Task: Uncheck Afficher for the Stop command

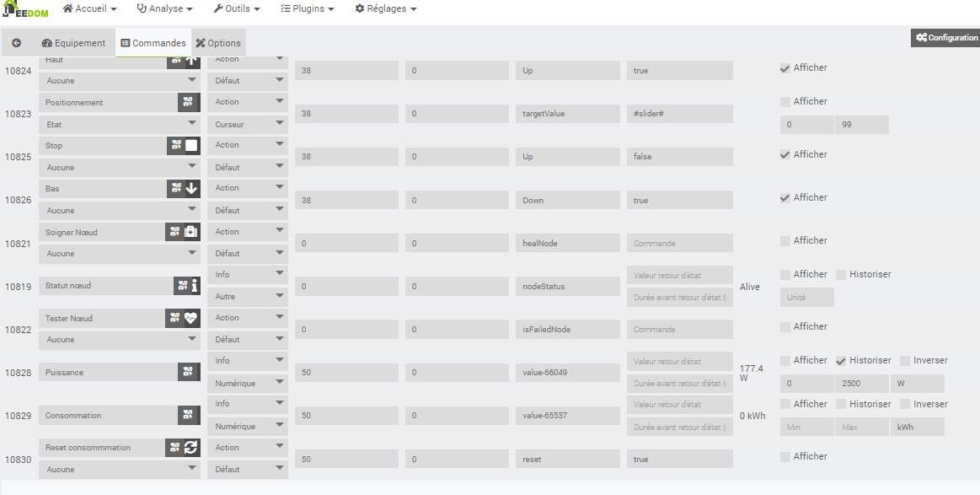Action: [785, 154]
